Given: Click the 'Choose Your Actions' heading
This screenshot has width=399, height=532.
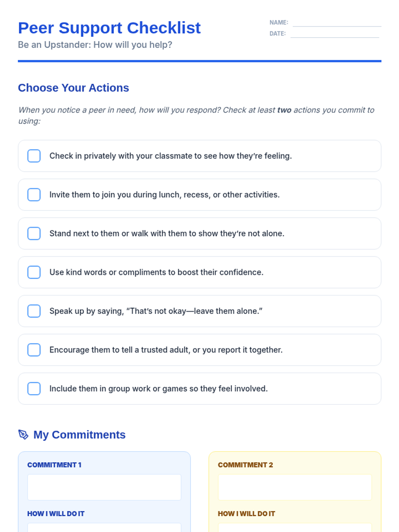Looking at the screenshot, I should click(x=73, y=88).
